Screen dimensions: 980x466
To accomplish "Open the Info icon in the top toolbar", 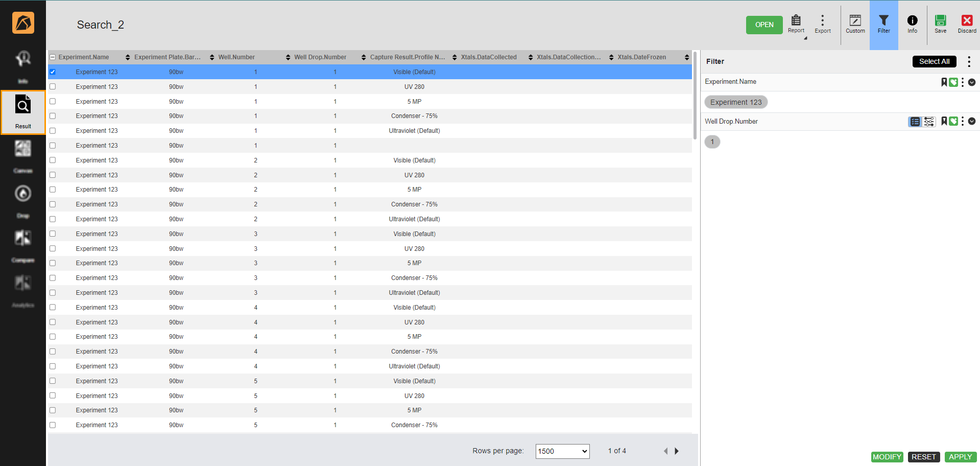I will [x=912, y=24].
